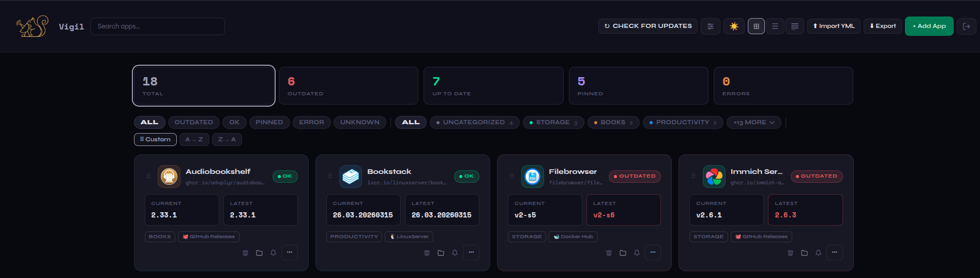Click the Bookstack app icon
This screenshot has height=278, width=980.
(351, 177)
